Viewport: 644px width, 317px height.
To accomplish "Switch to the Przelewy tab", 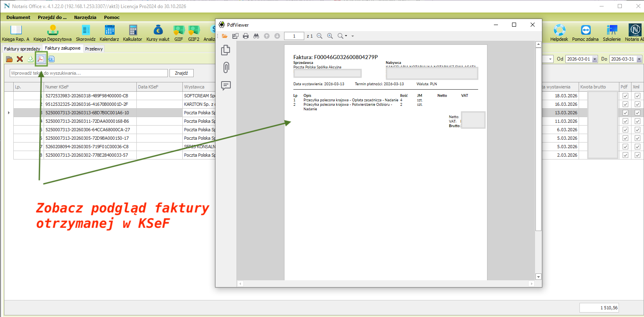I will 94,49.
